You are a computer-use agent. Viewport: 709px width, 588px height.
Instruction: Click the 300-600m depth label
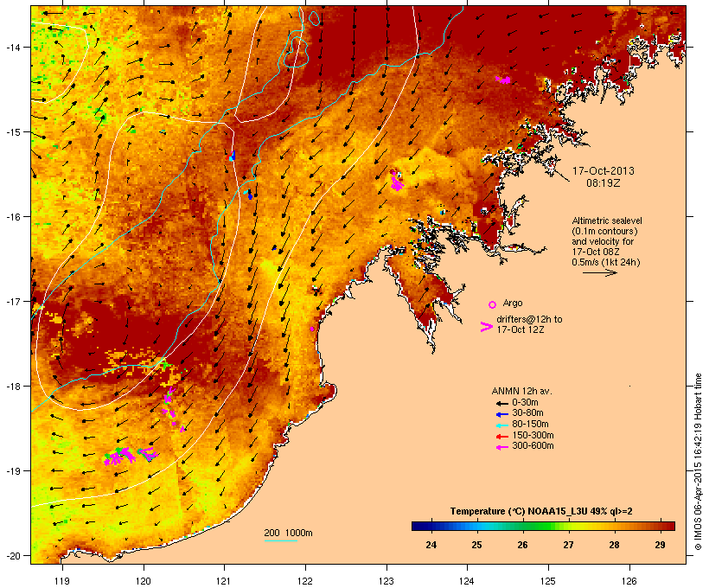[533, 446]
